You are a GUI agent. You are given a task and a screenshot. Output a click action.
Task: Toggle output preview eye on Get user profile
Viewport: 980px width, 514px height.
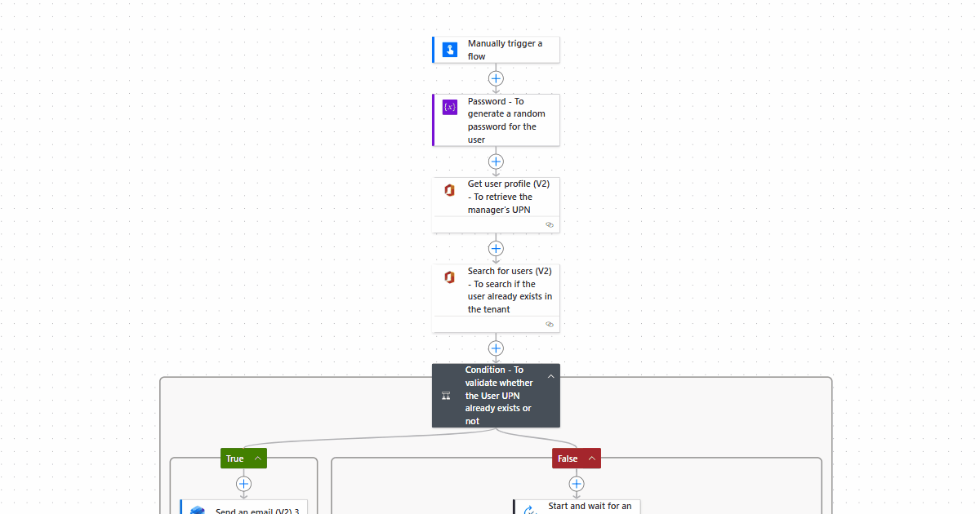[549, 224]
